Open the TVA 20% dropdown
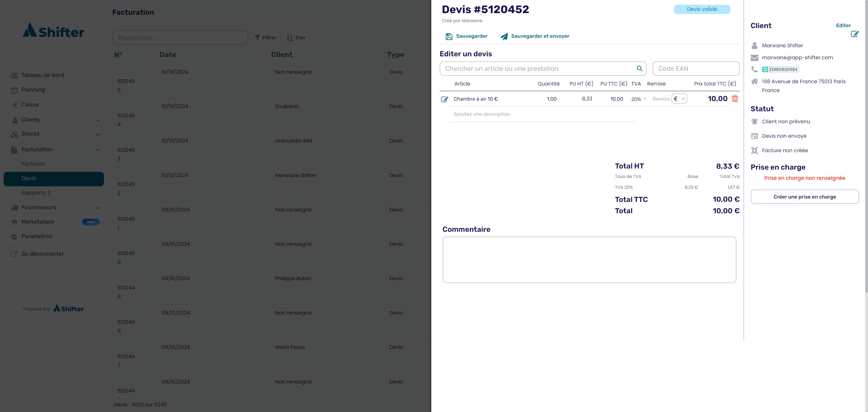Screen dimensions: 868x412 point(639,99)
